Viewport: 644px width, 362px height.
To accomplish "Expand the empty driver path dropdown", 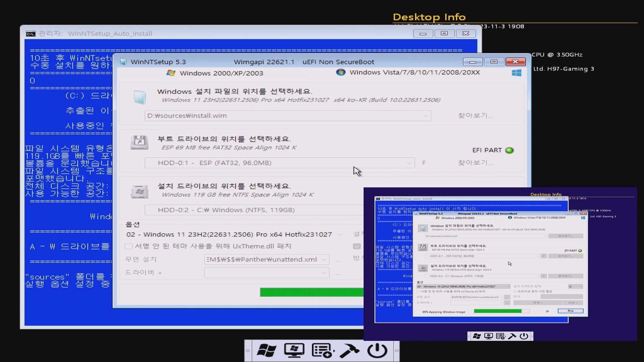I will (324, 273).
